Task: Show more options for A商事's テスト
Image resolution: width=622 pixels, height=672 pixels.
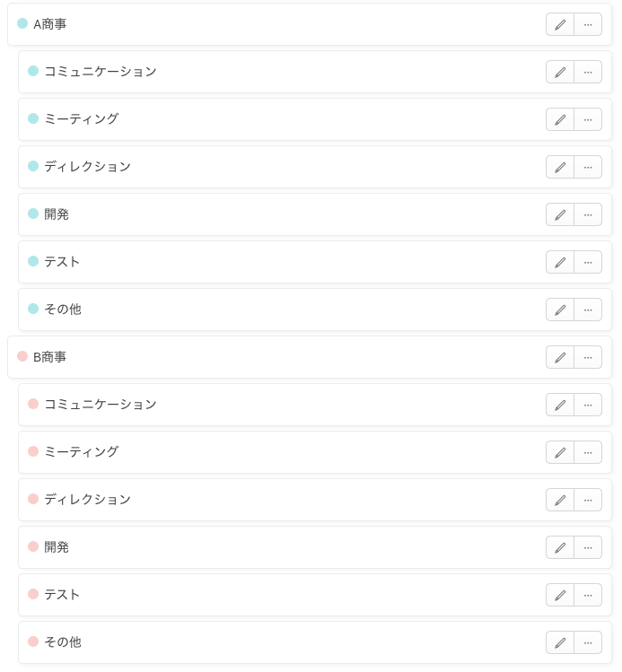Action: pyautogui.click(x=588, y=262)
